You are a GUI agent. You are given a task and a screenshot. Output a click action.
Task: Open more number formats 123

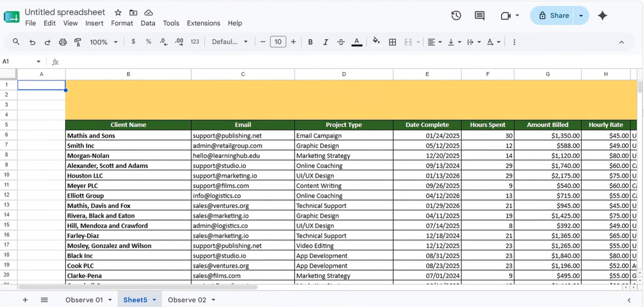coord(195,42)
